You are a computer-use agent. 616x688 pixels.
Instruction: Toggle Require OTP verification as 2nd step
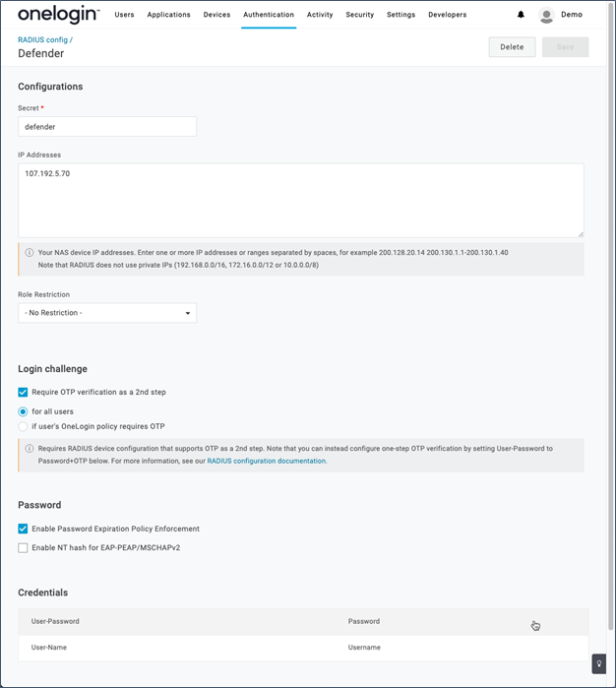coord(23,393)
